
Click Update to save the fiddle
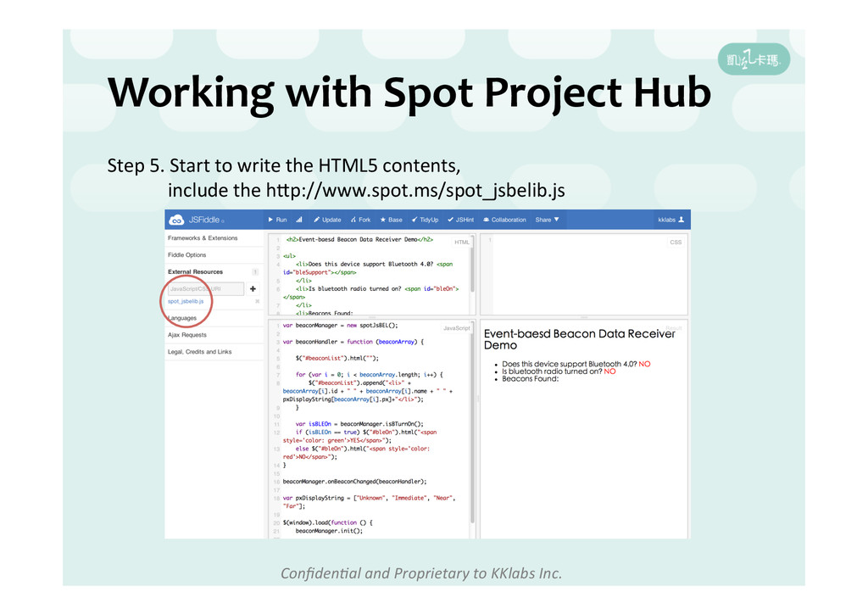click(327, 220)
